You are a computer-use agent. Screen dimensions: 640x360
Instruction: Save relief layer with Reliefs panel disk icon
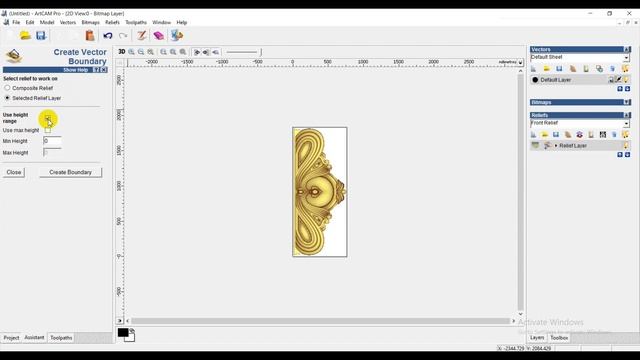[556, 134]
